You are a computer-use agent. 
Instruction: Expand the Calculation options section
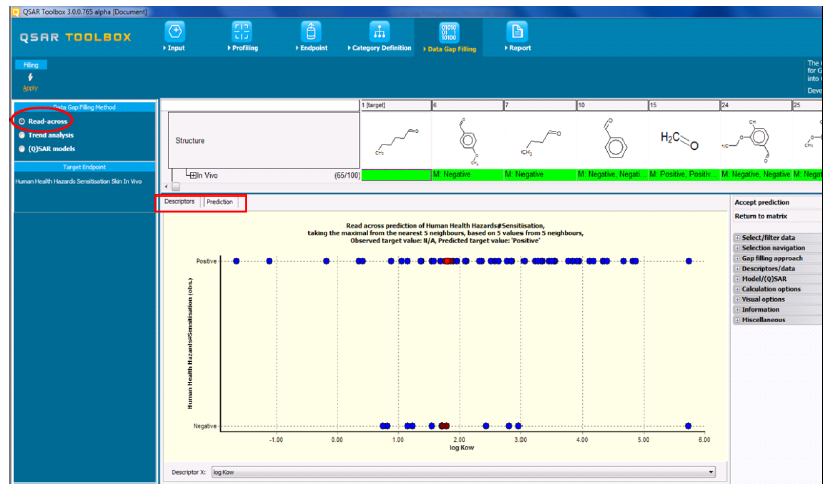point(737,289)
